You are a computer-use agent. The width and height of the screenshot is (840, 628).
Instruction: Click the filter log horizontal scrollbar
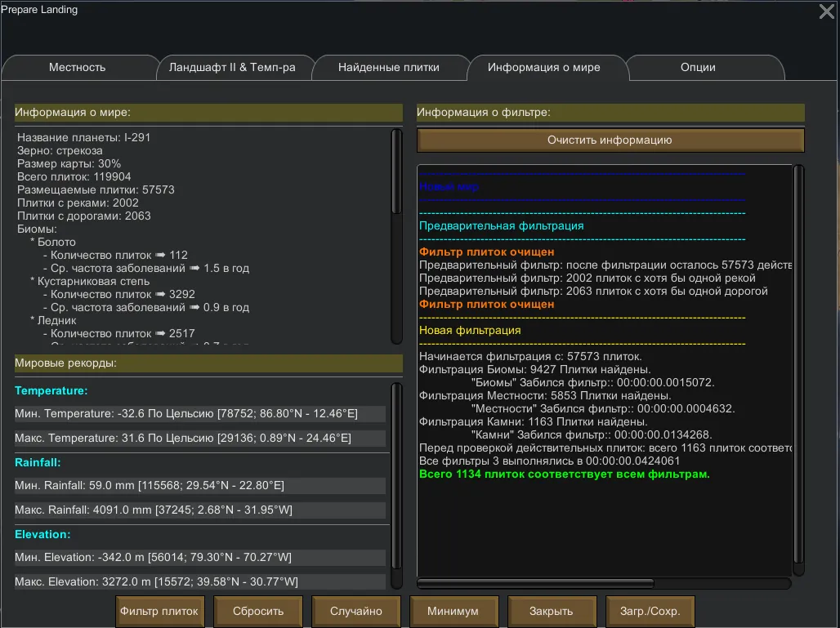click(x=535, y=584)
